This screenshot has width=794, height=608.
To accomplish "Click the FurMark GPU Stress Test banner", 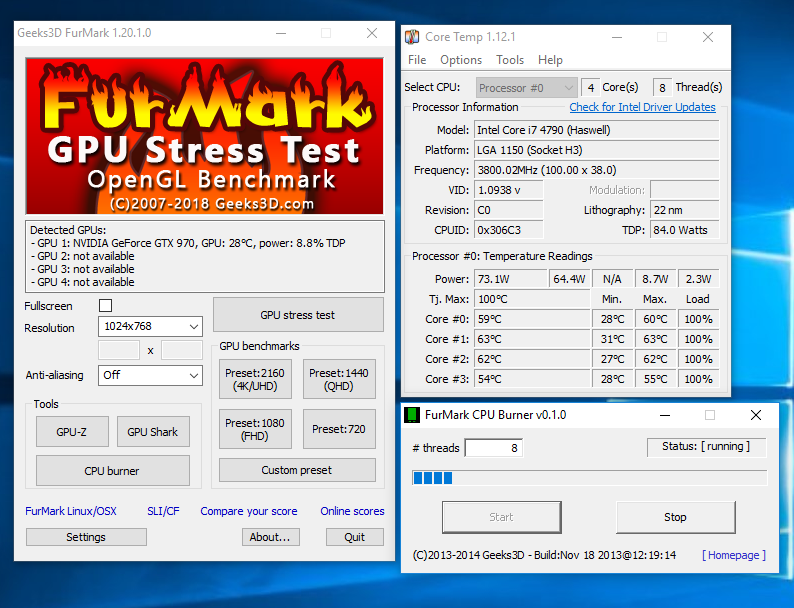I will tap(204, 135).
